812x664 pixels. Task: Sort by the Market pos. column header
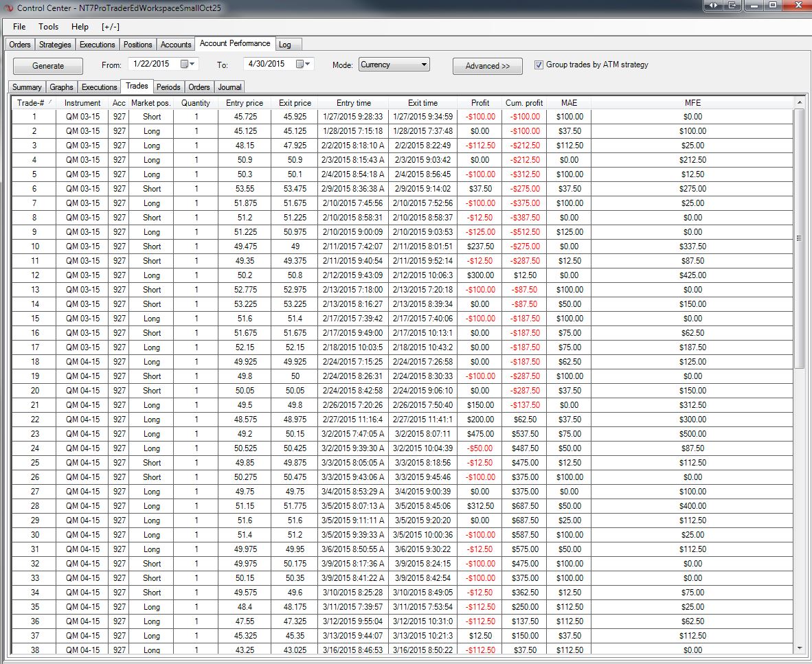151,103
